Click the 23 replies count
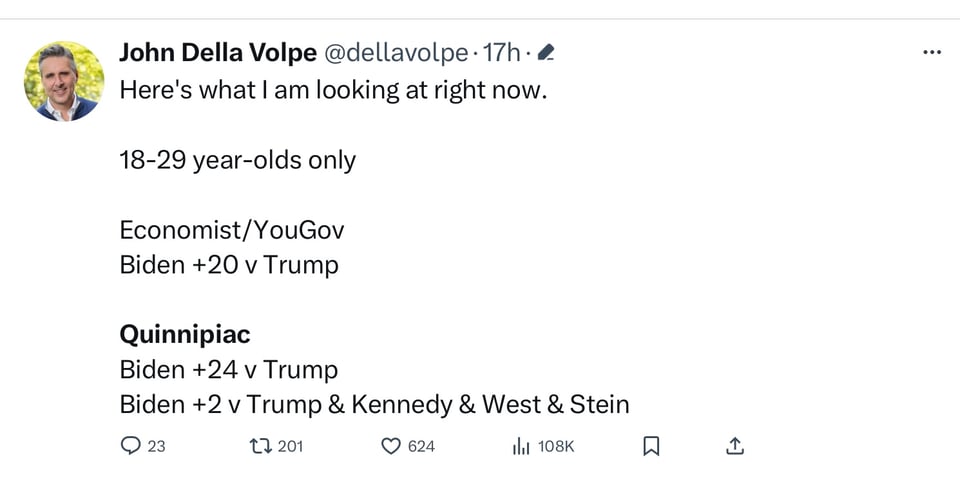Image resolution: width=960 pixels, height=478 pixels. [157, 446]
